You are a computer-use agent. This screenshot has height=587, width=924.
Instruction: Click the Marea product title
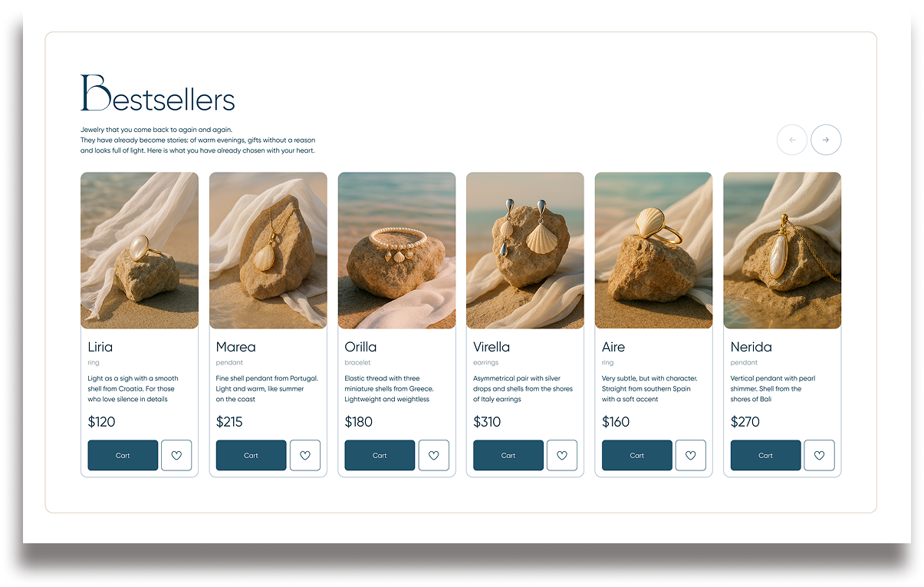pyautogui.click(x=235, y=347)
